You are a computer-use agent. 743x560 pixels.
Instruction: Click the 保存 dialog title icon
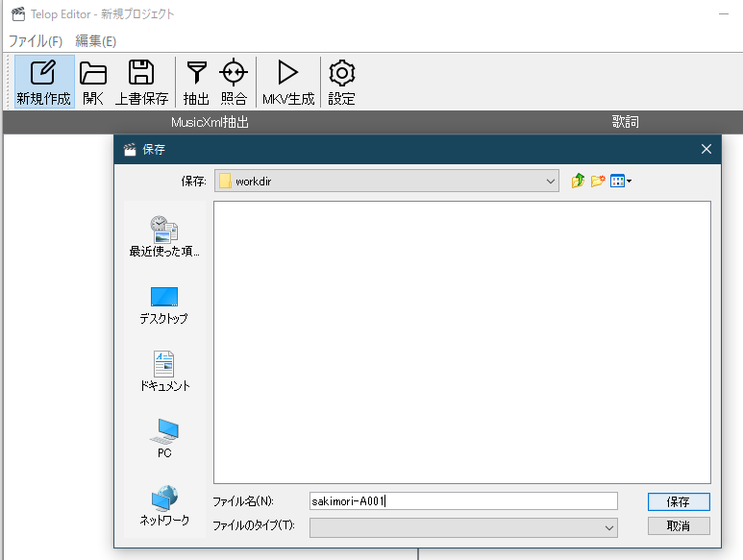coord(130,150)
